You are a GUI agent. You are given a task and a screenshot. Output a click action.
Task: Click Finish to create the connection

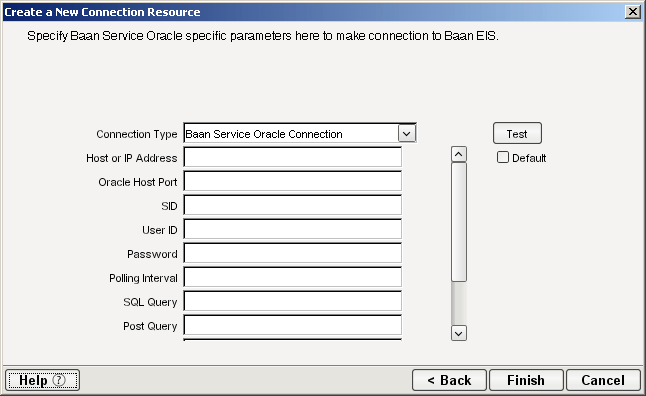click(526, 380)
